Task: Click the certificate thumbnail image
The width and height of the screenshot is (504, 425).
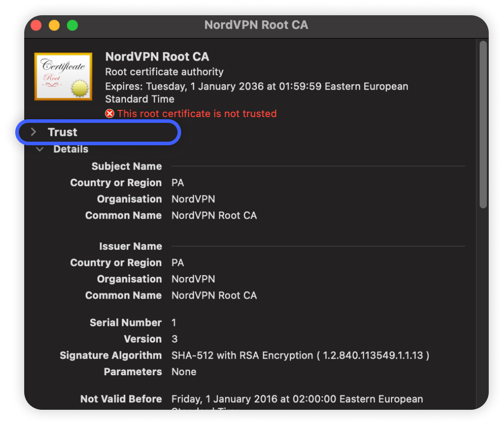Action: pos(63,76)
